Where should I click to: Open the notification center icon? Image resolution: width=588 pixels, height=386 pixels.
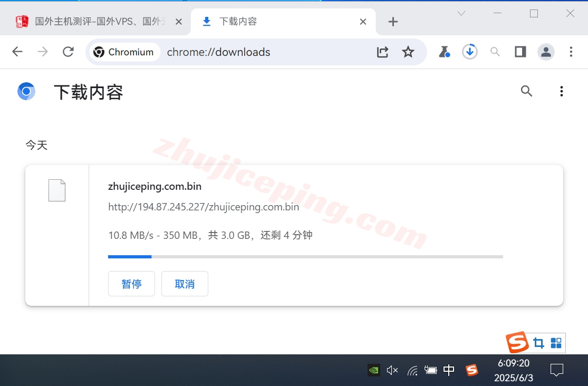(557, 370)
